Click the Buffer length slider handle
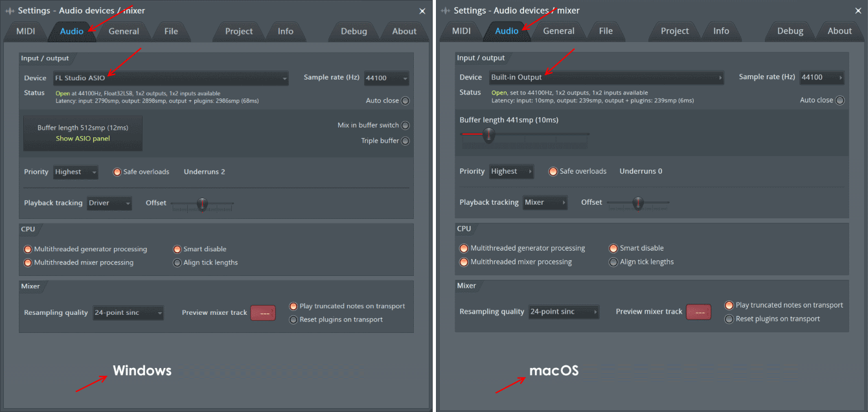The width and height of the screenshot is (868, 412). pos(489,135)
